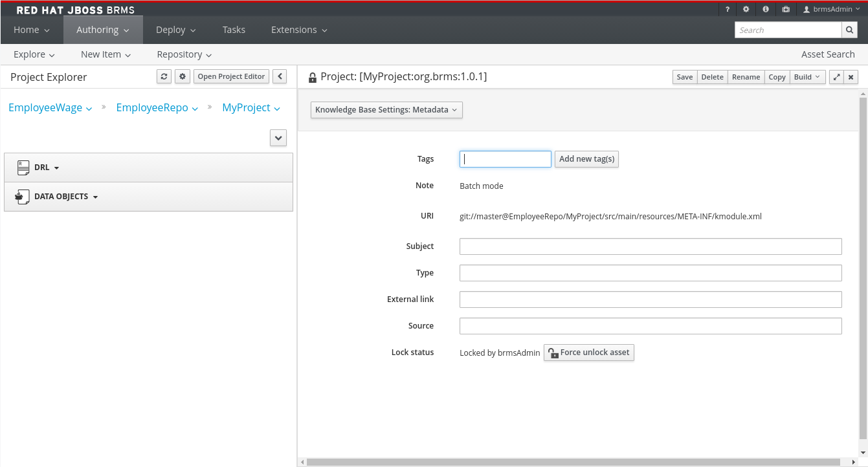Open the EmployeeWage organizational unit dropdown
Viewport: 868px width, 467px height.
coord(50,108)
